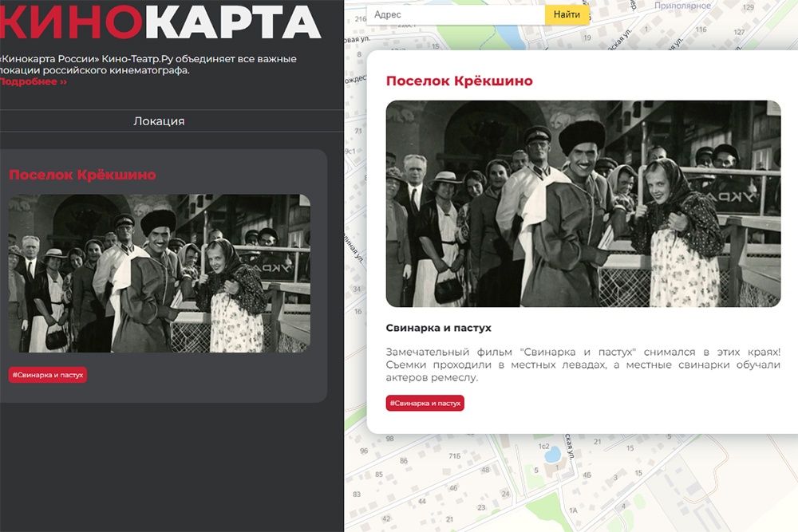The image size is (798, 532).
Task: Click the Приполярное label on the map
Action: click(x=682, y=6)
